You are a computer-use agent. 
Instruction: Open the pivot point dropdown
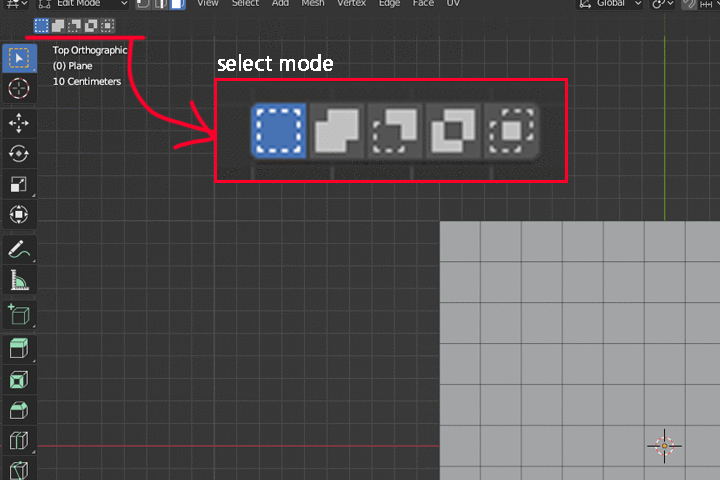tap(663, 4)
